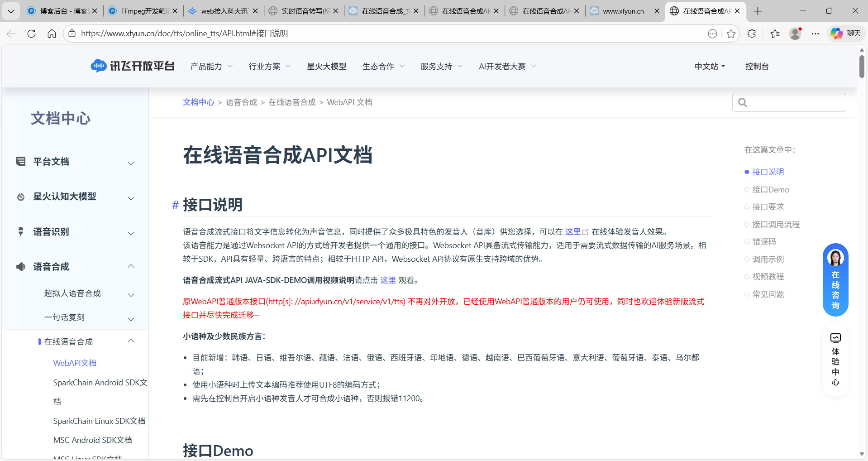Open browser extensions puzzle icon
868x461 pixels.
point(752,34)
